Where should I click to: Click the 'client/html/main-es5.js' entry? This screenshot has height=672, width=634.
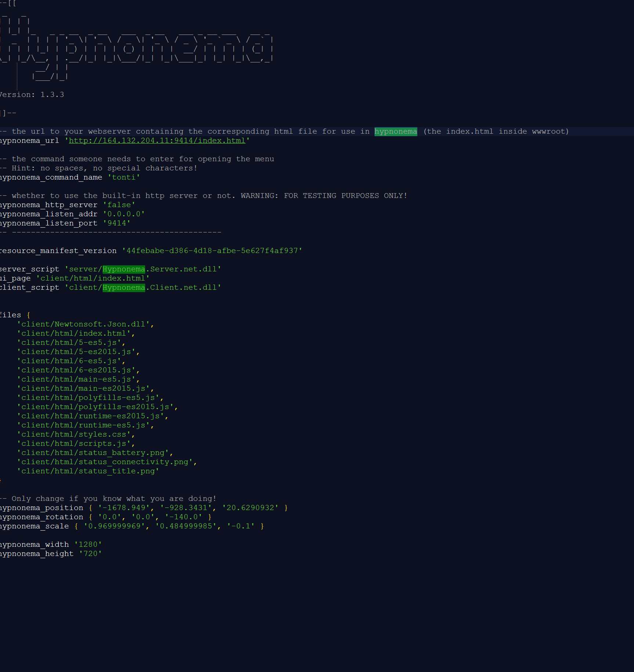76,379
